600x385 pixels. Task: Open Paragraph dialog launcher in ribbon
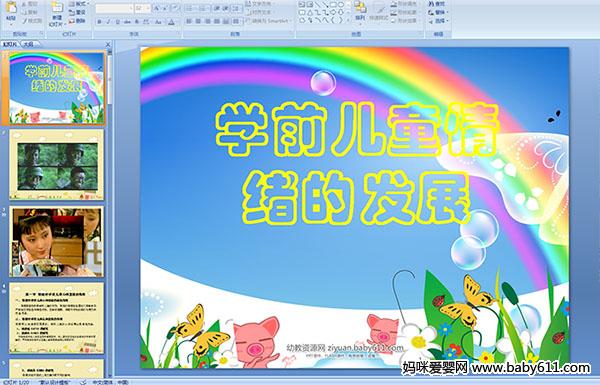coord(291,34)
